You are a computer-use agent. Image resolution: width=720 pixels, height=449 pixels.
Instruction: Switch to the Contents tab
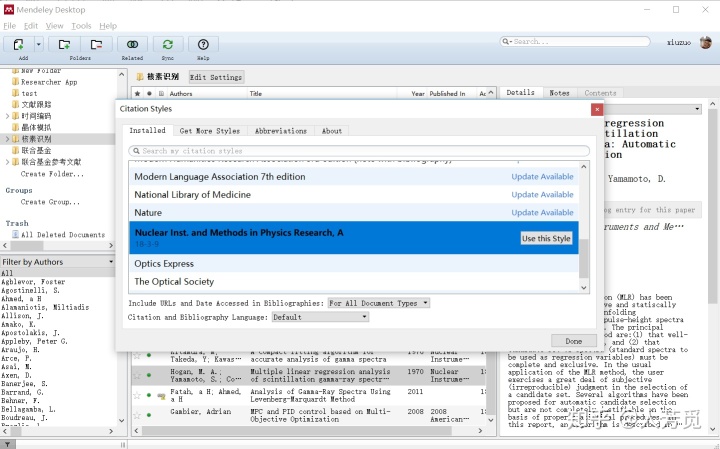click(600, 93)
